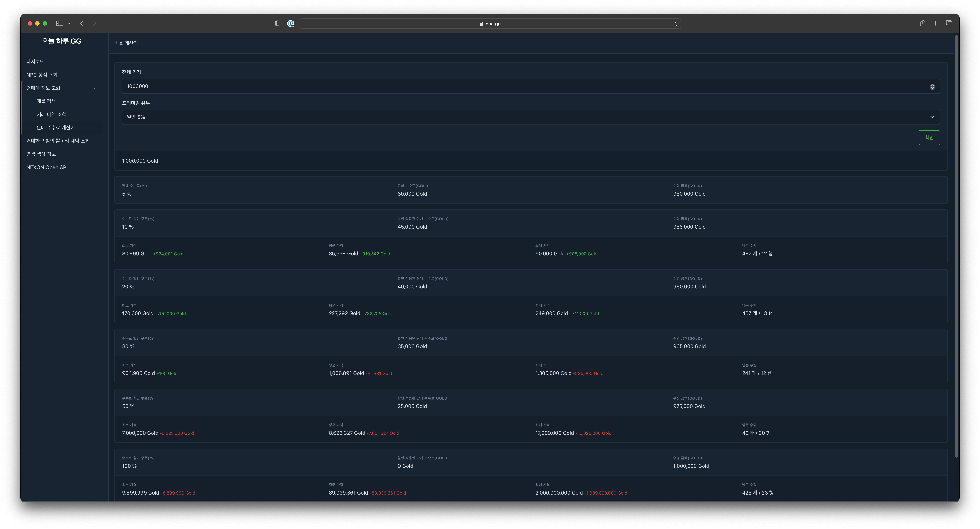Click the forward navigation arrow
Image resolution: width=980 pixels, height=529 pixels.
tap(94, 24)
